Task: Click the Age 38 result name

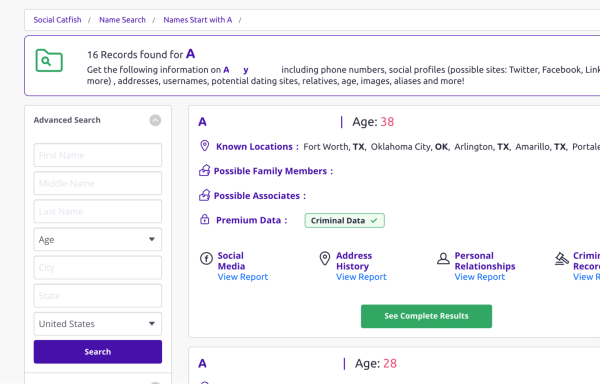Action: 202,122
